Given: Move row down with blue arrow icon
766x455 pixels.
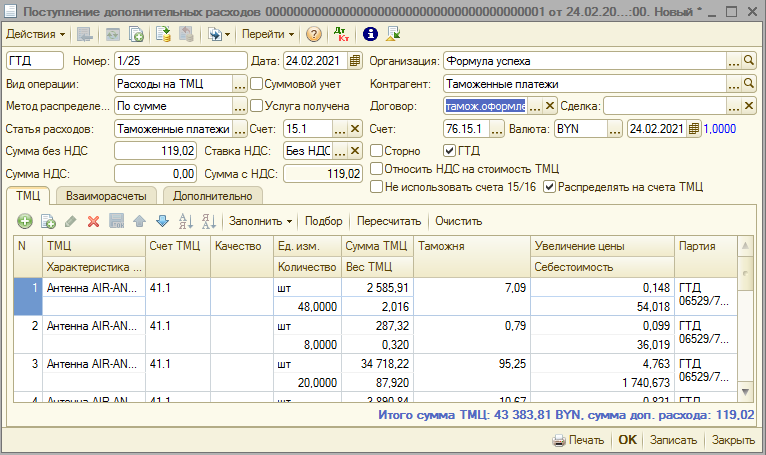Looking at the screenshot, I should (161, 221).
